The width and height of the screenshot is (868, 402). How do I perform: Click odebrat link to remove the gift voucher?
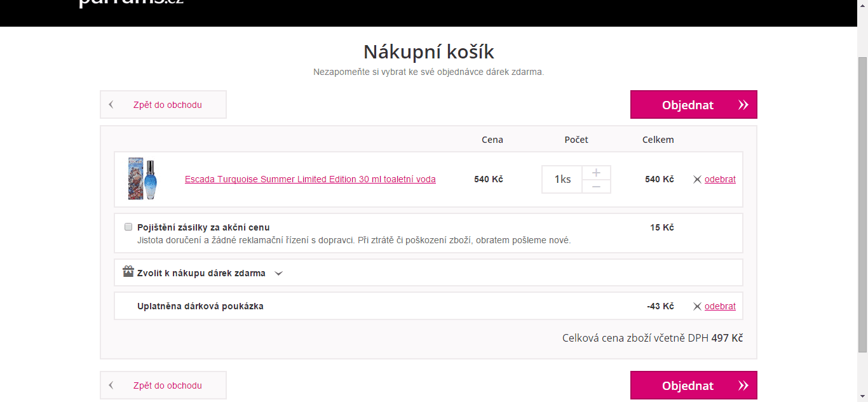click(x=720, y=306)
